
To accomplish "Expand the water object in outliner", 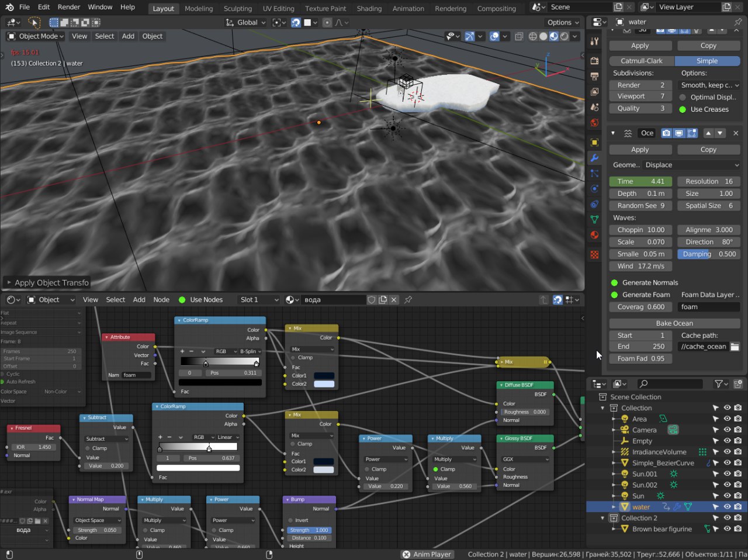I will (614, 507).
